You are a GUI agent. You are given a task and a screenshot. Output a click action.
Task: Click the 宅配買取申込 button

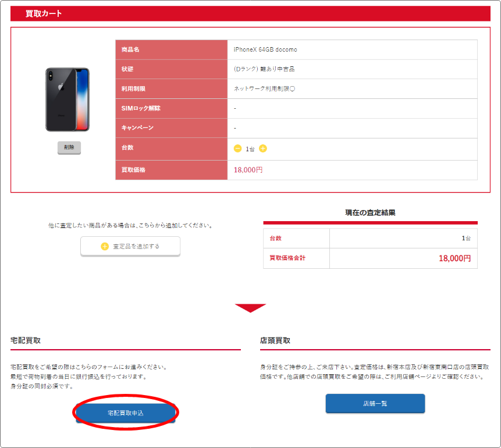pyautogui.click(x=126, y=413)
